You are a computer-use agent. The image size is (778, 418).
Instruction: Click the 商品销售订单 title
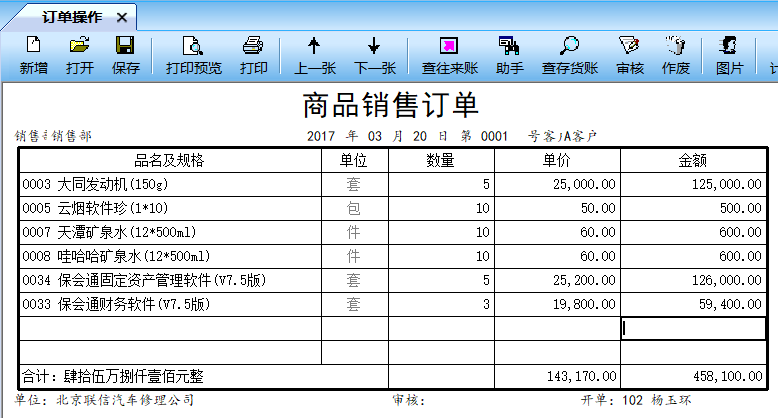[x=390, y=105]
